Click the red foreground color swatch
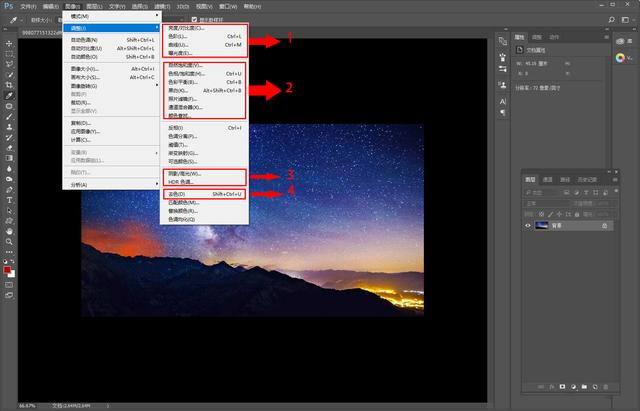The width and height of the screenshot is (640, 411). click(x=7, y=270)
